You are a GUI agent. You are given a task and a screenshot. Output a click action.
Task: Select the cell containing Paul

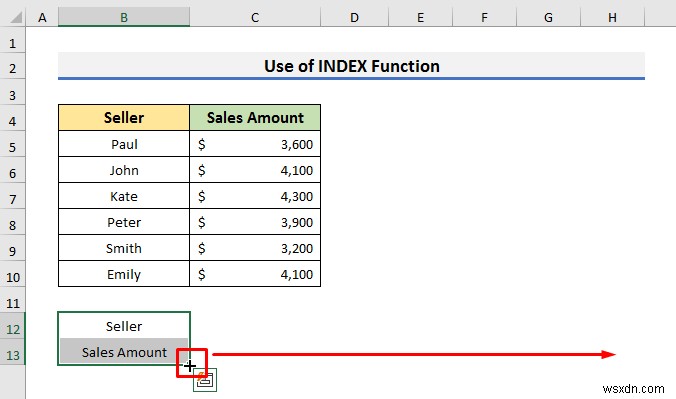pos(124,144)
